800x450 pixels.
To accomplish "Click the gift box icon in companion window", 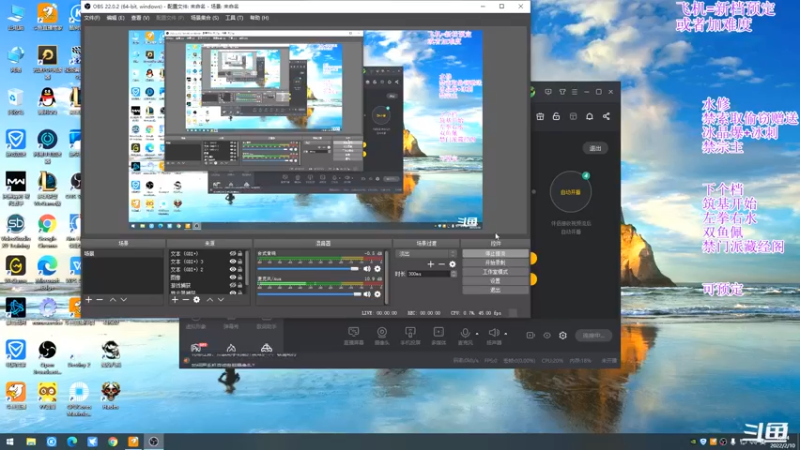I will pyautogui.click(x=540, y=117).
